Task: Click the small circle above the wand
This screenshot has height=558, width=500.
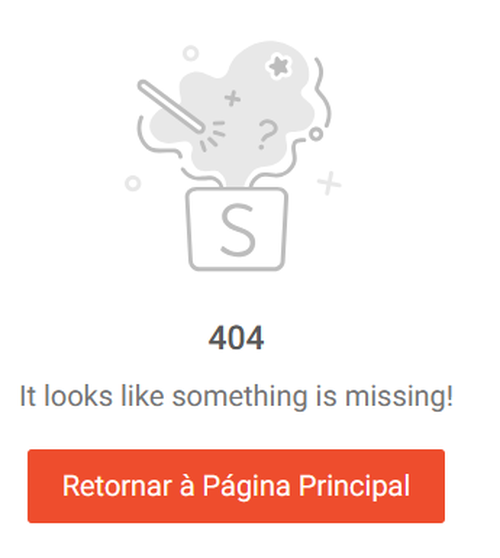Action: tap(191, 53)
